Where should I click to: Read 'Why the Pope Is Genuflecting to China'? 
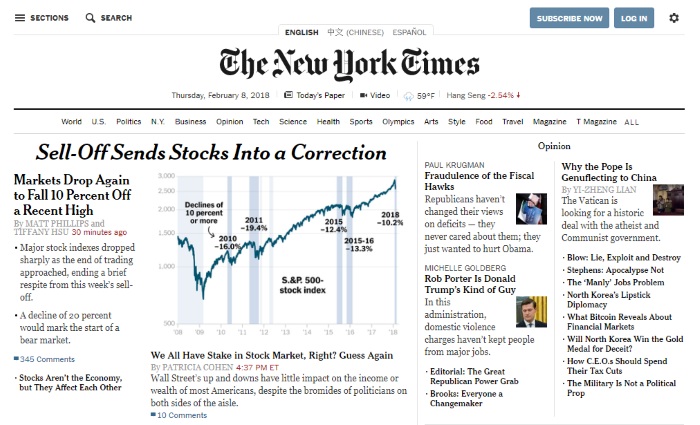[609, 172]
